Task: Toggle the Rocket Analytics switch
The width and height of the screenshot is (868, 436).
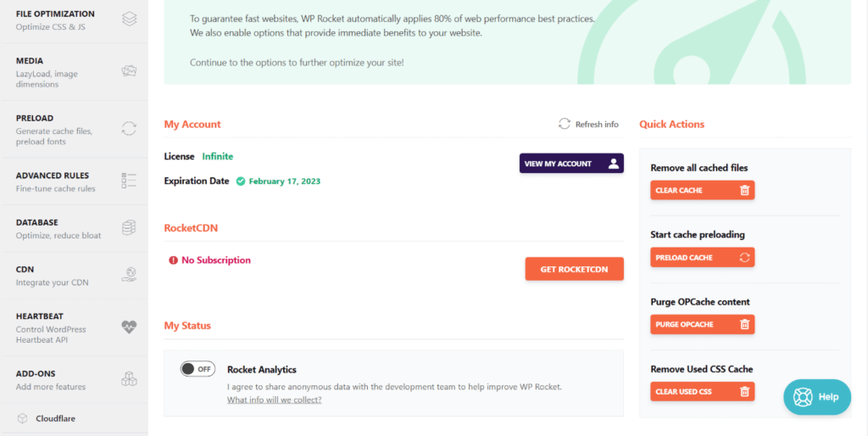Action: click(x=198, y=369)
